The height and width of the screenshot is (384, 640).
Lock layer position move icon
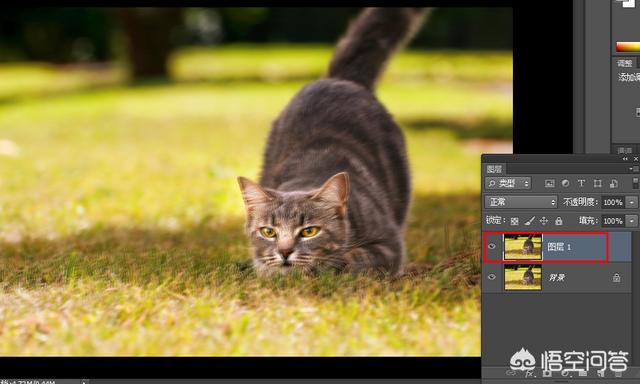click(544, 221)
